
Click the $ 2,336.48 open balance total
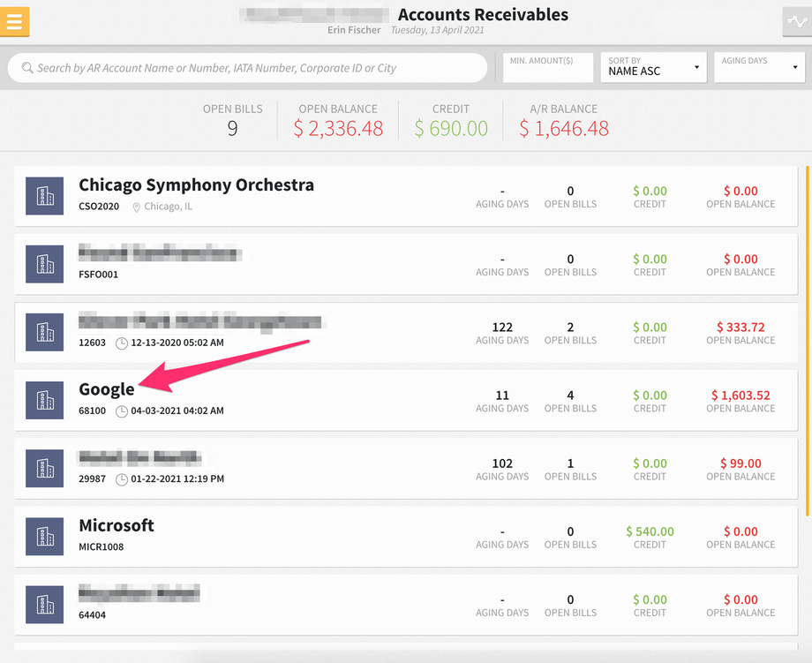coord(338,129)
